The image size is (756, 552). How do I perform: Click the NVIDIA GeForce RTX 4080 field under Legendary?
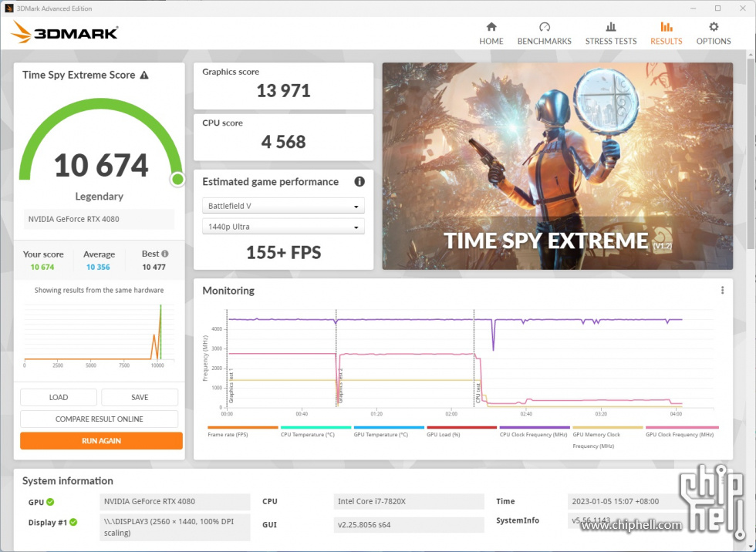click(100, 219)
